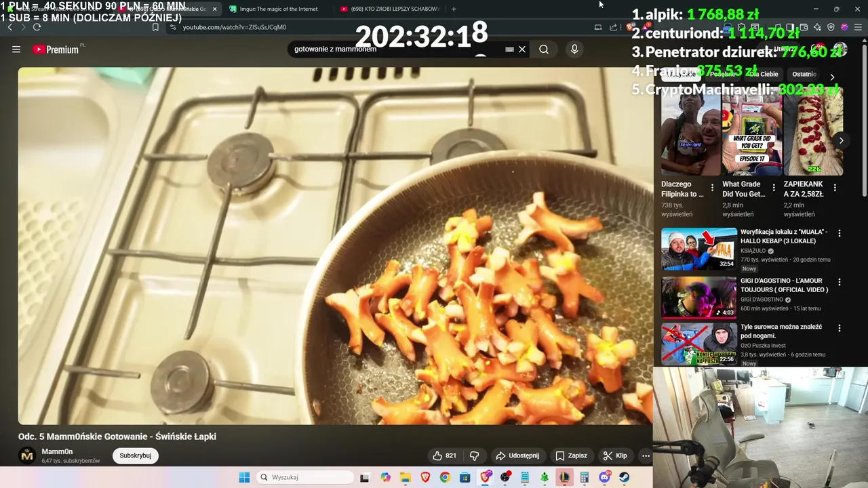Open the YouTube account avatar menu

point(840,49)
